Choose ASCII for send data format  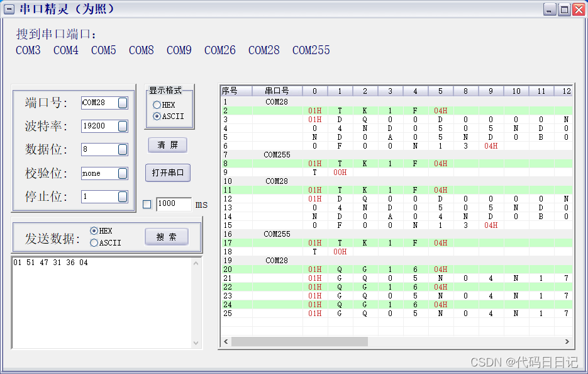94,242
